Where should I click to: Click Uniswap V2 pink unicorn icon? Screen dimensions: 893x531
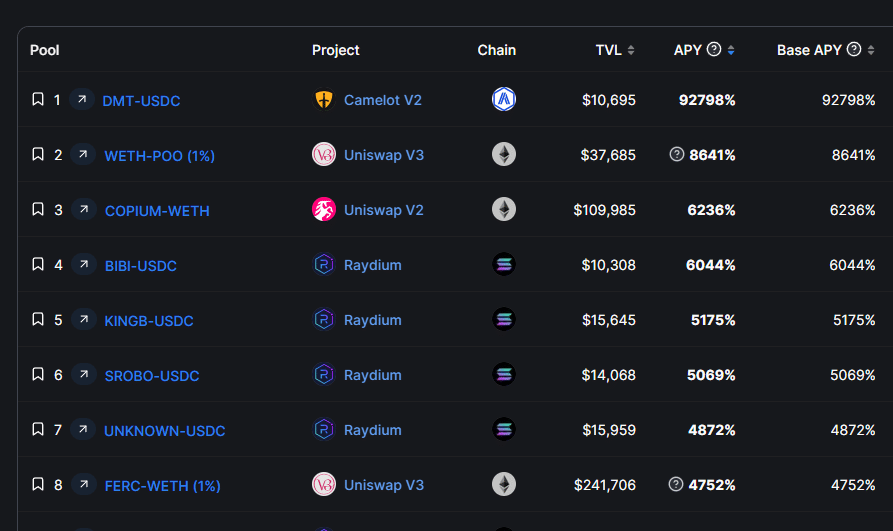[324, 210]
